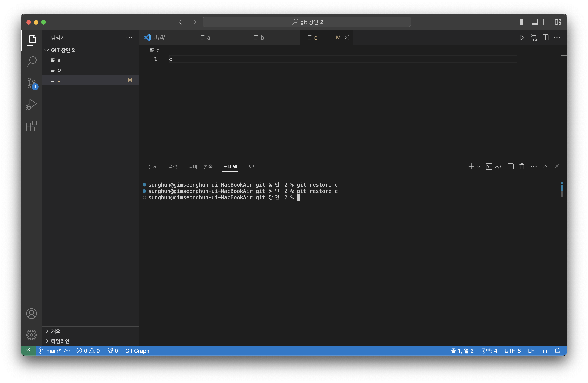Open Run and Debug view
588x383 pixels.
pyautogui.click(x=31, y=104)
